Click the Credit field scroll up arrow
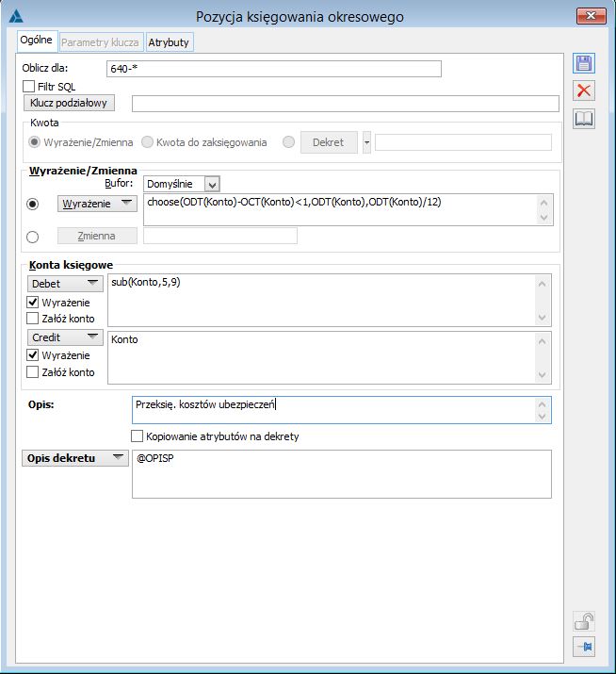The height and width of the screenshot is (674, 616). tap(543, 341)
